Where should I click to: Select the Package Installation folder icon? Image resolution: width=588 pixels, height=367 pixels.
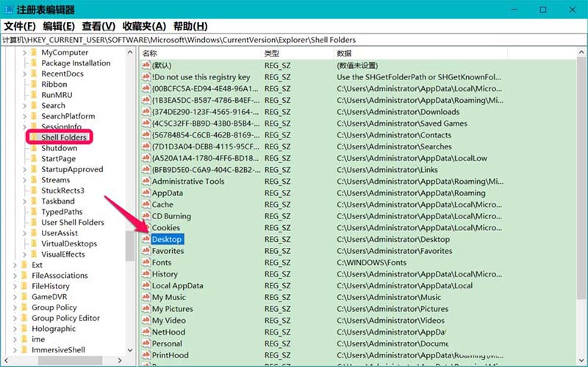pos(34,63)
